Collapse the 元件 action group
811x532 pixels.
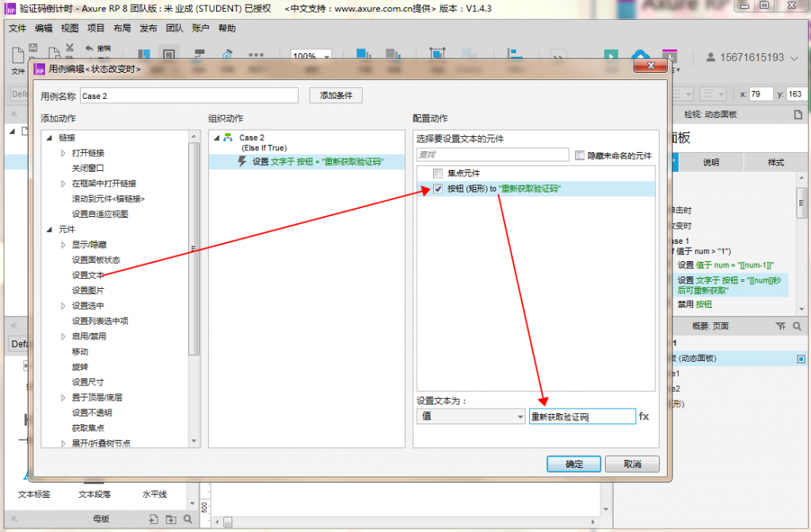tap(49, 229)
